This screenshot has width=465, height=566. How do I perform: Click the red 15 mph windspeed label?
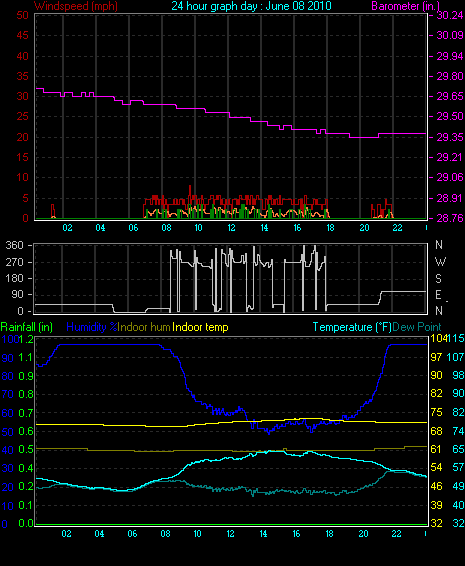click(x=22, y=157)
